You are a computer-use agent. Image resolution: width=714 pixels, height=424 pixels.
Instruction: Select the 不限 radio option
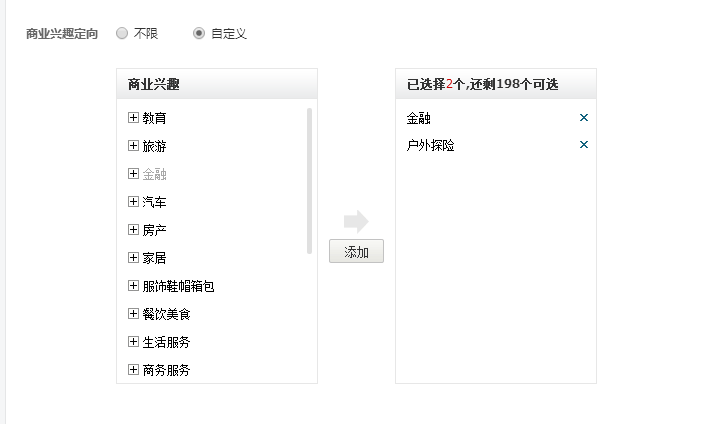pos(122,33)
